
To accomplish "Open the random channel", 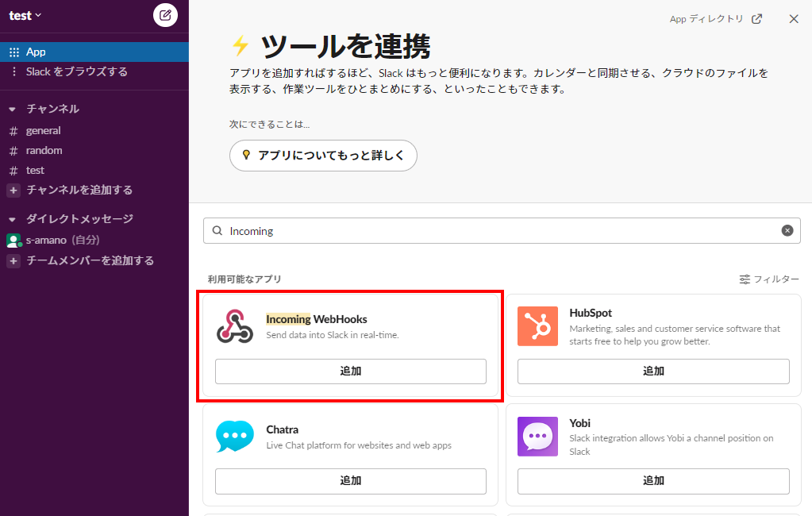I will 44,150.
